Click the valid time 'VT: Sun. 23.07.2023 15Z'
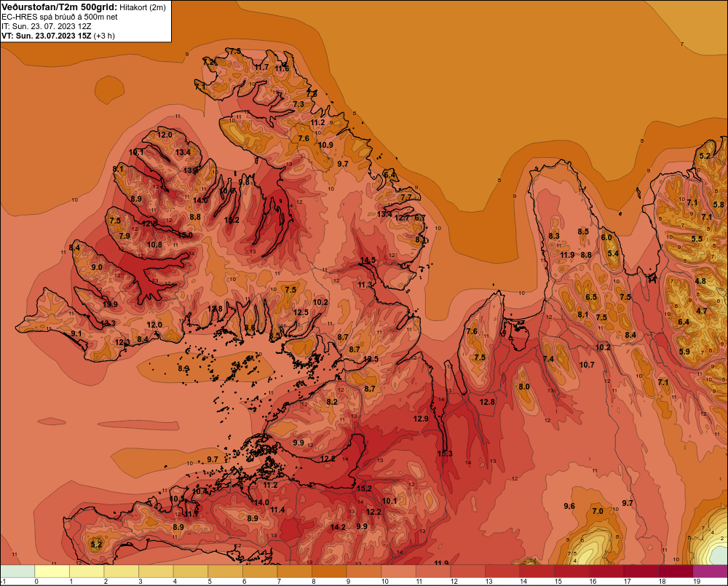 pos(47,36)
